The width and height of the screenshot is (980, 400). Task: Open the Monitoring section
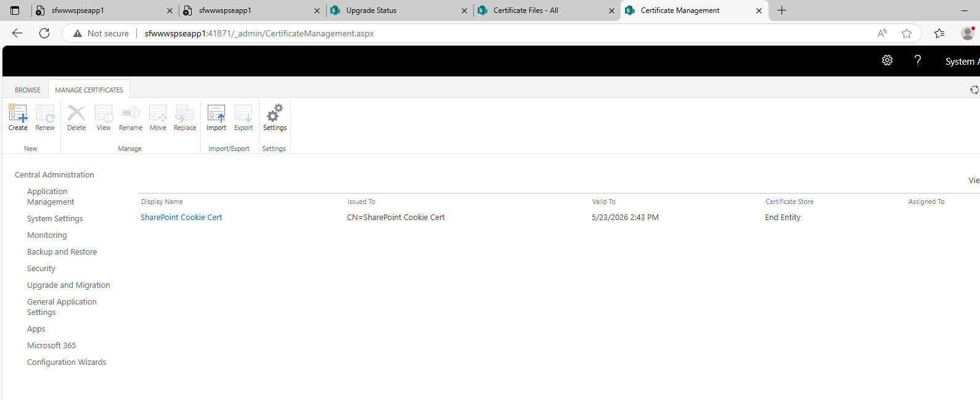click(x=47, y=235)
